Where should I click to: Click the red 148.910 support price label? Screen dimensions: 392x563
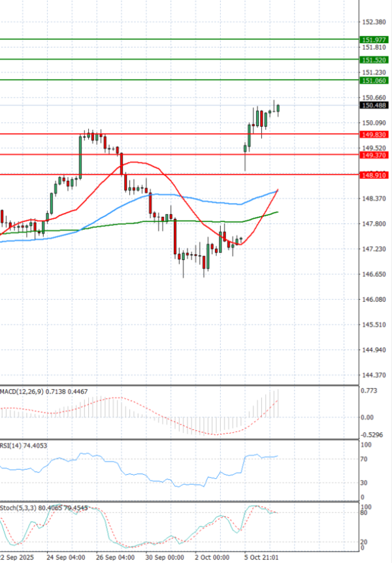[x=374, y=175]
